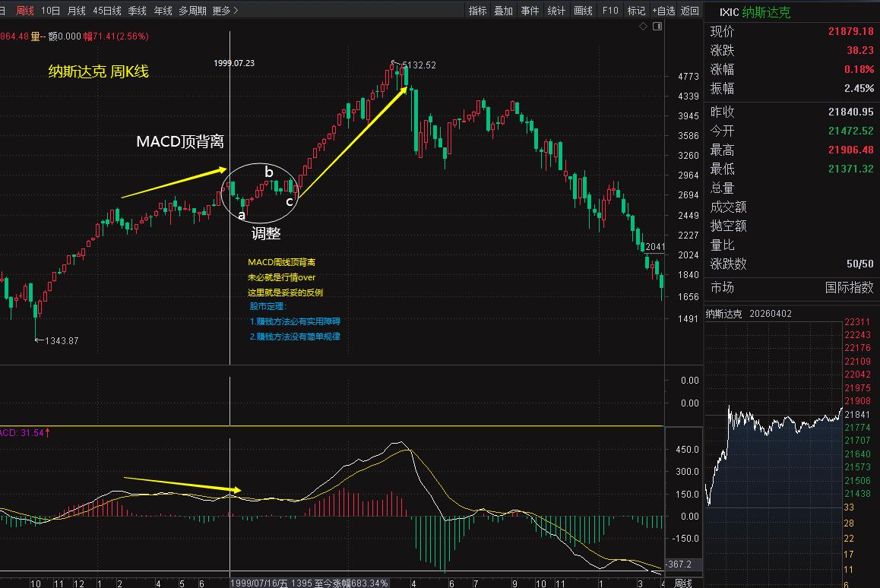Add to watchlist with +自选

pos(663,11)
